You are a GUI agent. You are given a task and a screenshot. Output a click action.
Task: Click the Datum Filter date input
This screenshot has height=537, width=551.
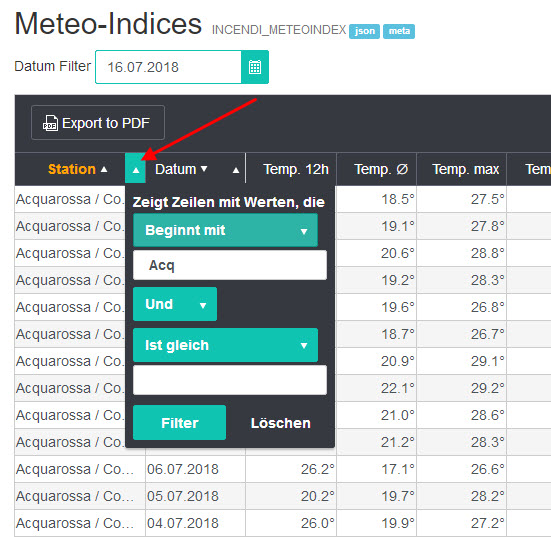(168, 67)
